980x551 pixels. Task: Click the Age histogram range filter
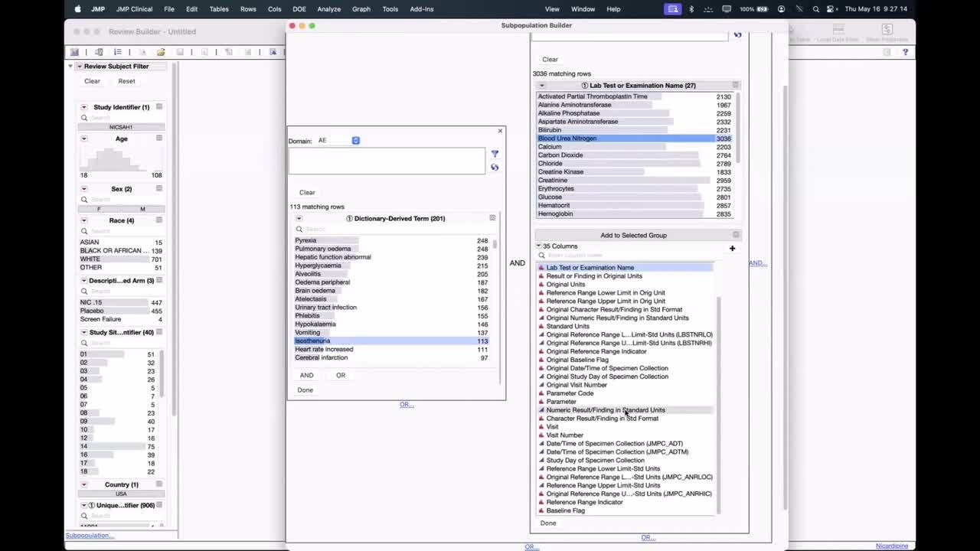[121, 160]
